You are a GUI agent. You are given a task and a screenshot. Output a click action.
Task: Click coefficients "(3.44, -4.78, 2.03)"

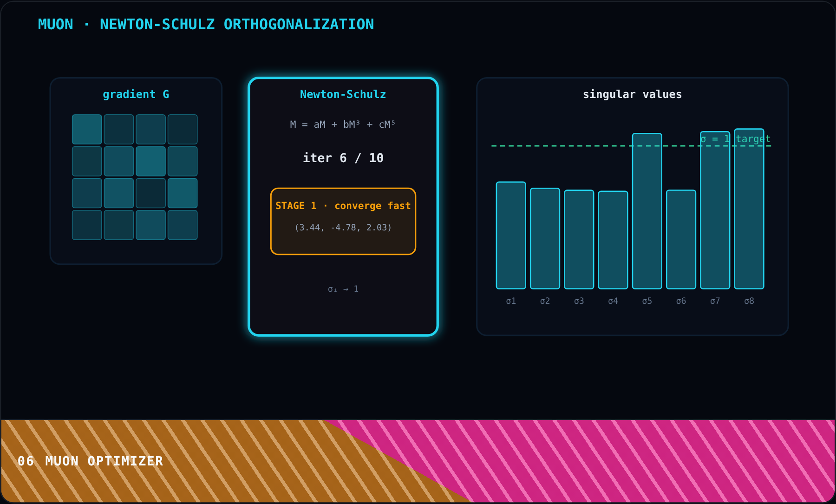(x=343, y=228)
